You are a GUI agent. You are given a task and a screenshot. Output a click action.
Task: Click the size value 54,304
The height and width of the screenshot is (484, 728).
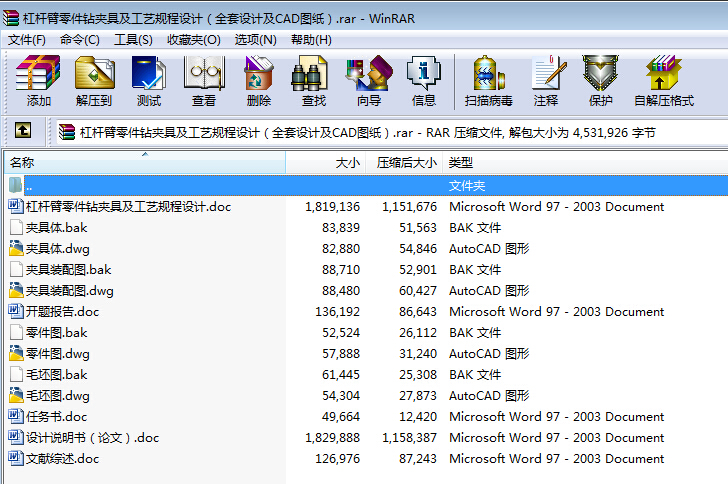pyautogui.click(x=341, y=396)
